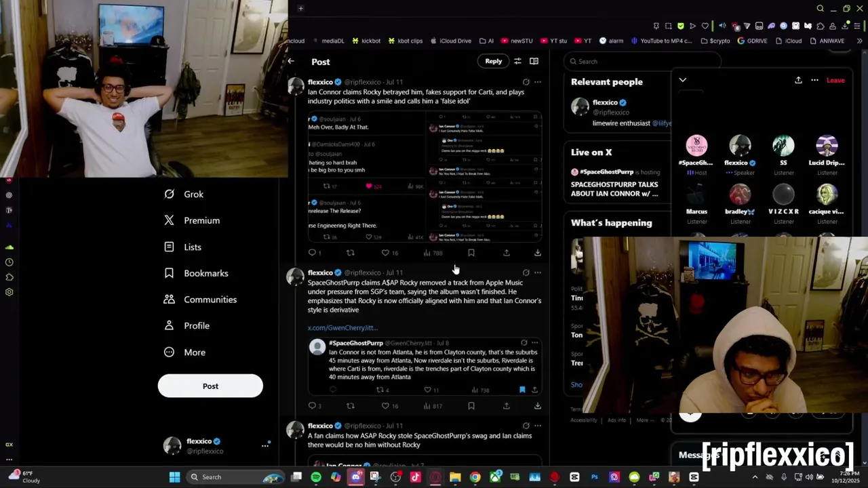
Task: Open the Windows Start menu
Action: [174, 477]
